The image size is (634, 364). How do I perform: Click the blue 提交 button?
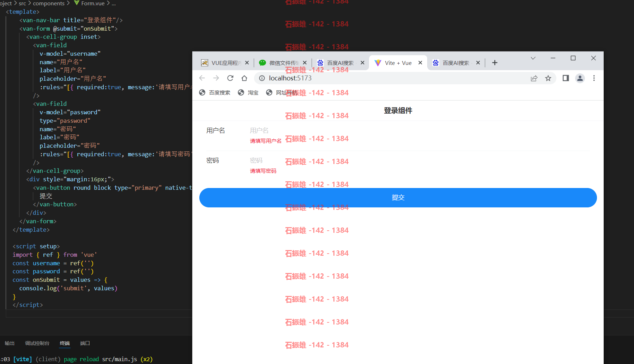tap(398, 198)
